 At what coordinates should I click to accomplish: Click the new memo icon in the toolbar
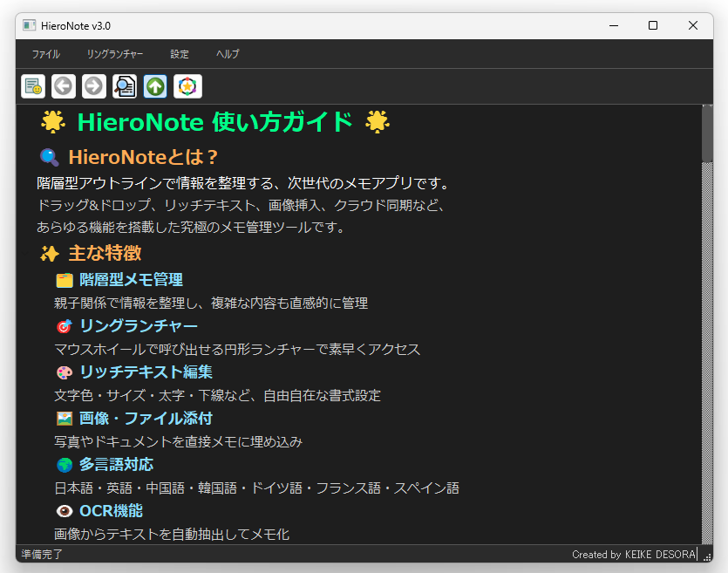[32, 86]
